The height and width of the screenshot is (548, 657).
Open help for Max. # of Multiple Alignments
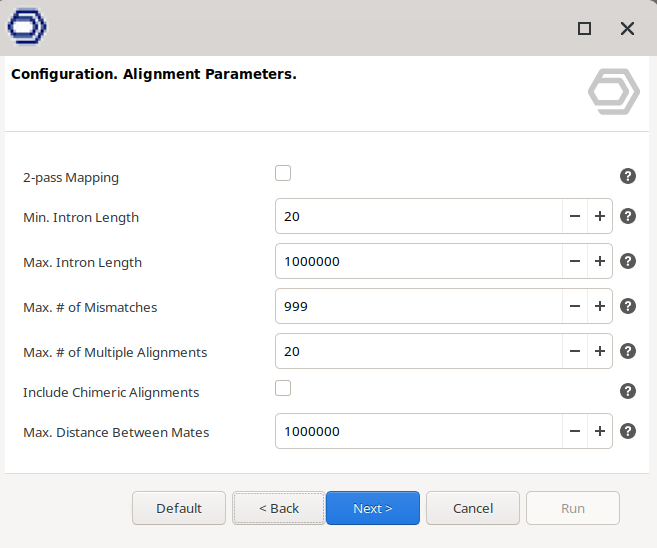(x=628, y=351)
